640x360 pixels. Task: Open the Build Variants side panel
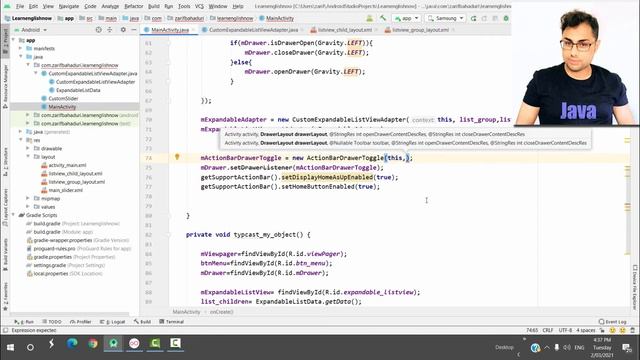tap(5, 254)
